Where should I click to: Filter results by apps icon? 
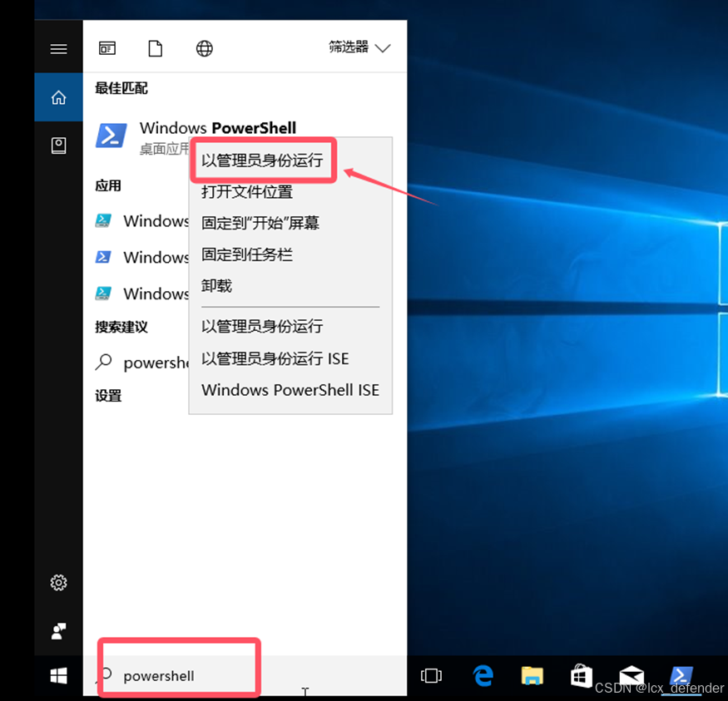(x=107, y=48)
